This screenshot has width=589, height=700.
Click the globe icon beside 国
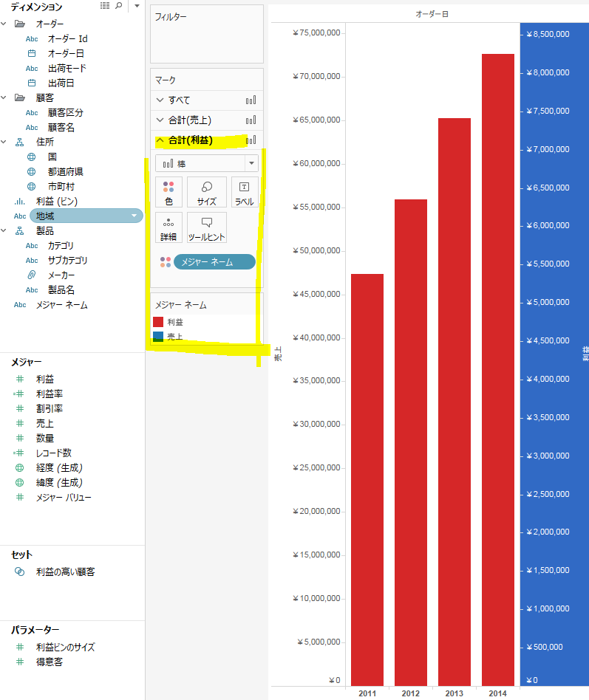pyautogui.click(x=31, y=157)
